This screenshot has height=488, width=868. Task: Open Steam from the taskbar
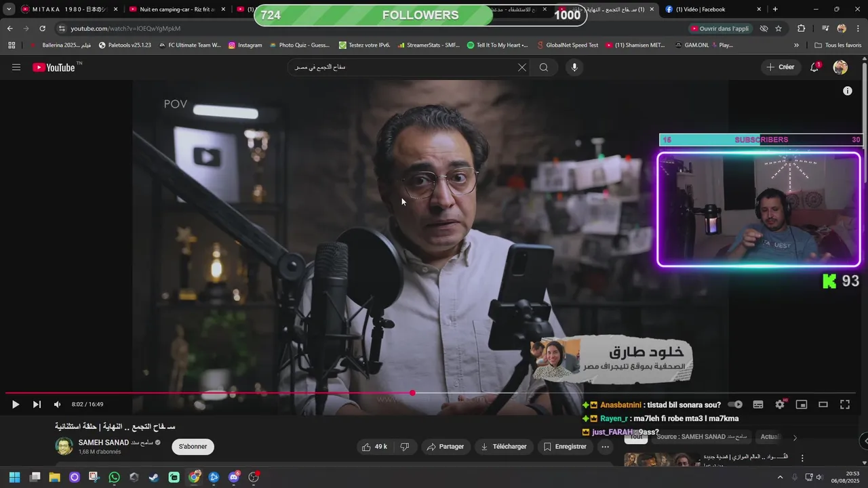[x=154, y=477]
